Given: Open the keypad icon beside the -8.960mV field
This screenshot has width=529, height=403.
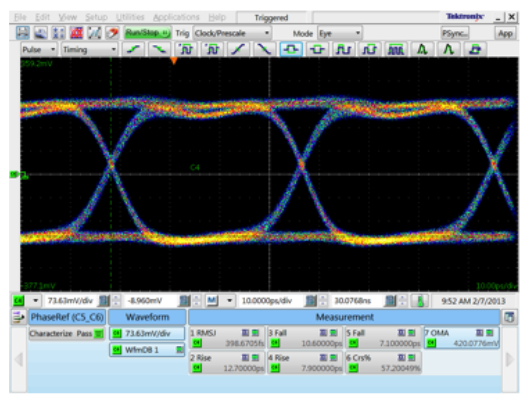Looking at the screenshot, I should tap(184, 301).
